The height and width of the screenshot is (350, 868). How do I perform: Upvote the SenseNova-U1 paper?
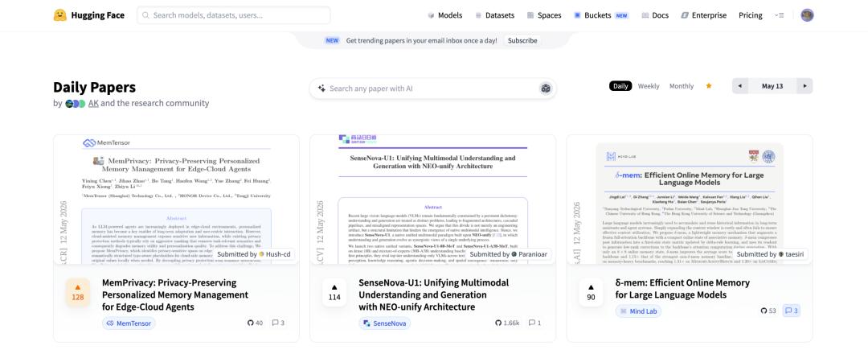point(334,292)
